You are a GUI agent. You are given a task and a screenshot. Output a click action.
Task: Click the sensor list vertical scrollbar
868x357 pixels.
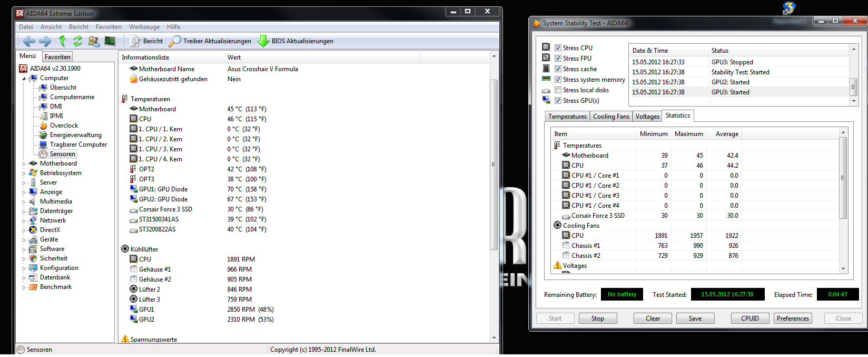click(x=494, y=196)
